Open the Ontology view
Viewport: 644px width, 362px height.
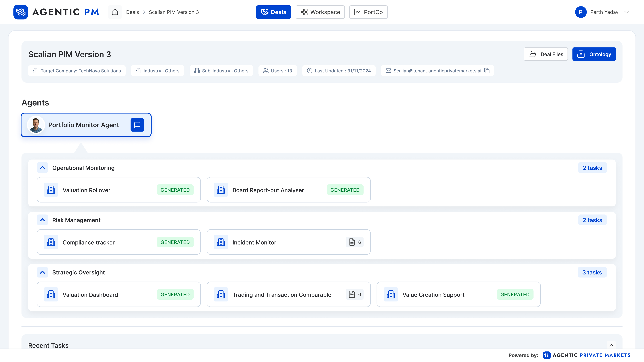594,54
